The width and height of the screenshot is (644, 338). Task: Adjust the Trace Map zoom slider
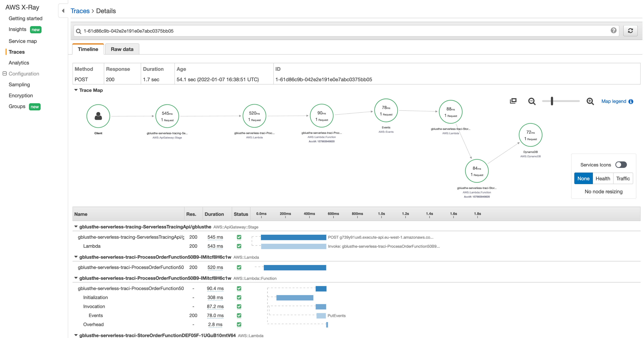click(552, 101)
